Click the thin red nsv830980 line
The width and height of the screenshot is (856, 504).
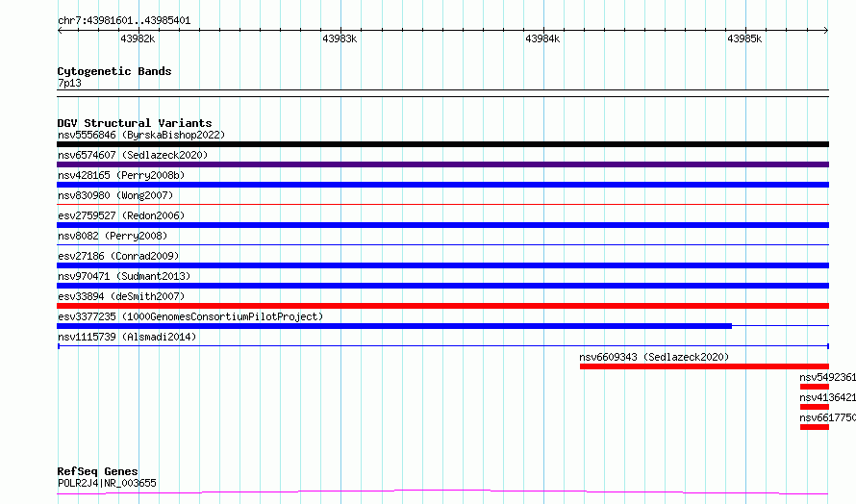pos(442,204)
